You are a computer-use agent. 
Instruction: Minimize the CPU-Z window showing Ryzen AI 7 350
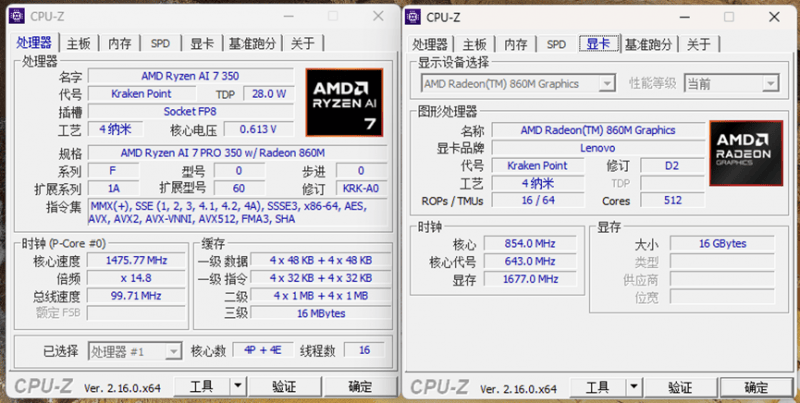pyautogui.click(x=288, y=16)
